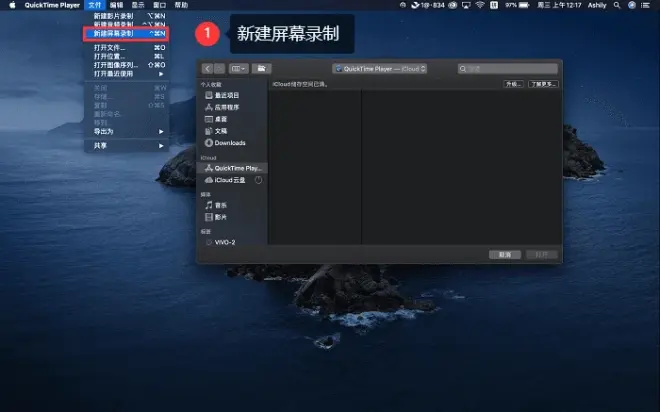Select 打开位置... menu entry
This screenshot has height=412, width=660.
(126, 56)
